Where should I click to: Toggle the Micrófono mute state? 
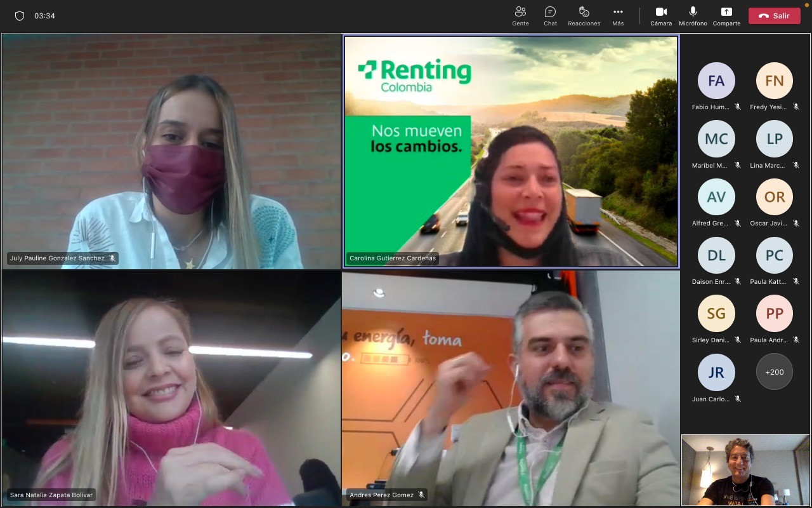pos(693,16)
